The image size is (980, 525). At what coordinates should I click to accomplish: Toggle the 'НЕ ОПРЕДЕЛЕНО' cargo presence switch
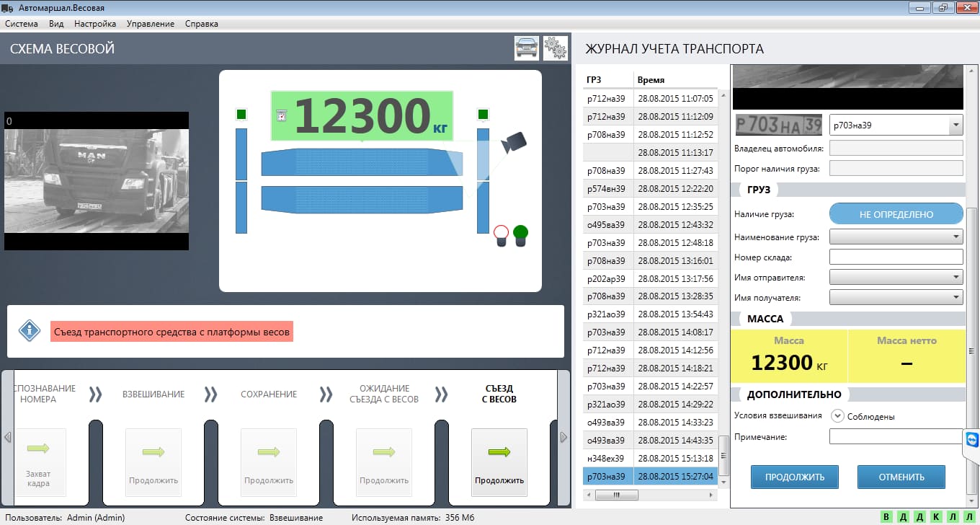pos(896,214)
